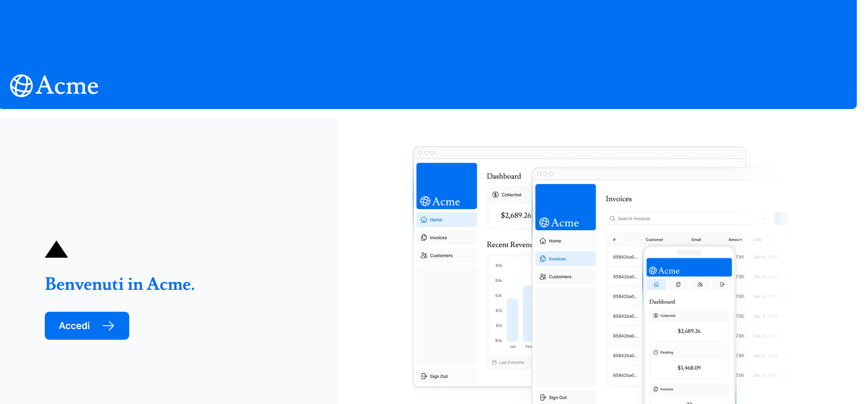The width and height of the screenshot is (868, 404).
Task: Select the highlighted Invoices item in the Invoices window
Action: tap(565, 259)
